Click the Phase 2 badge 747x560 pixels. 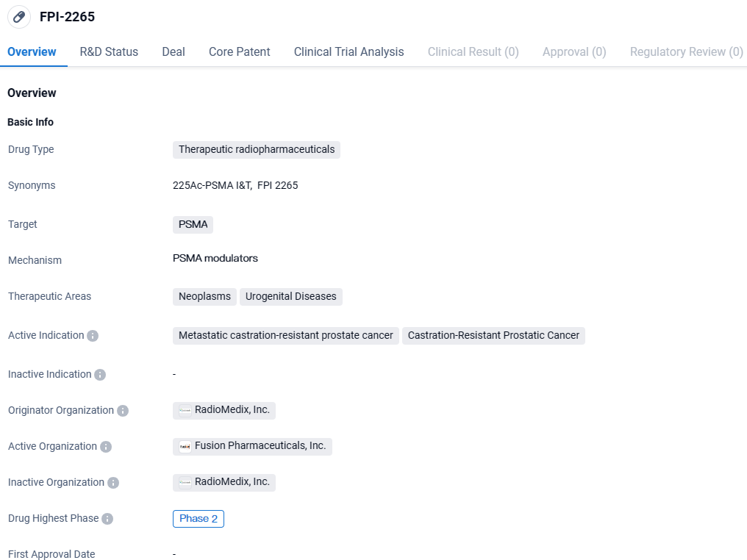(199, 519)
